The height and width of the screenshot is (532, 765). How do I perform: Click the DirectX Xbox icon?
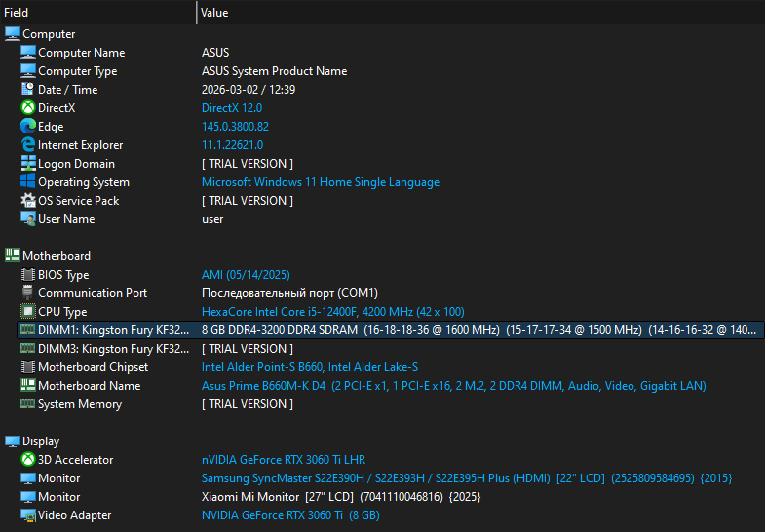click(28, 108)
